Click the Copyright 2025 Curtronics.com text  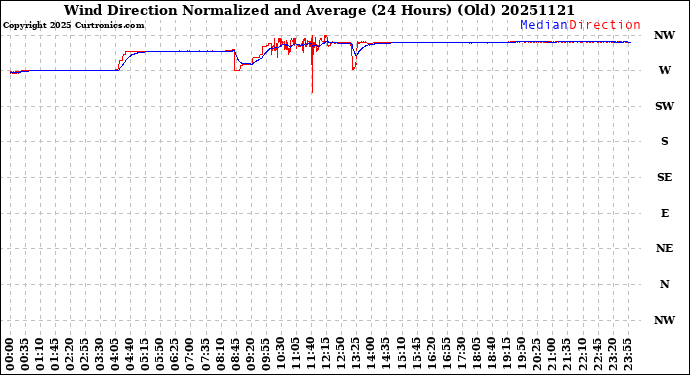(73, 26)
